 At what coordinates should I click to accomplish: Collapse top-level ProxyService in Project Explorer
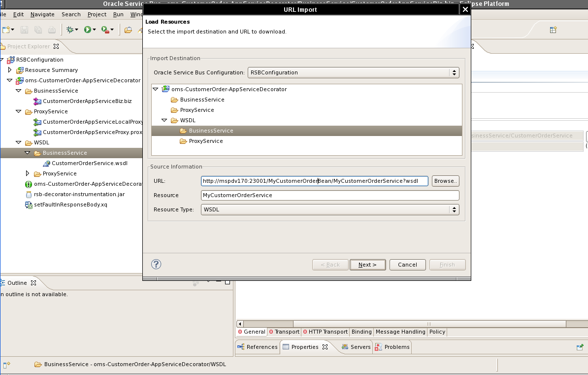(x=18, y=111)
